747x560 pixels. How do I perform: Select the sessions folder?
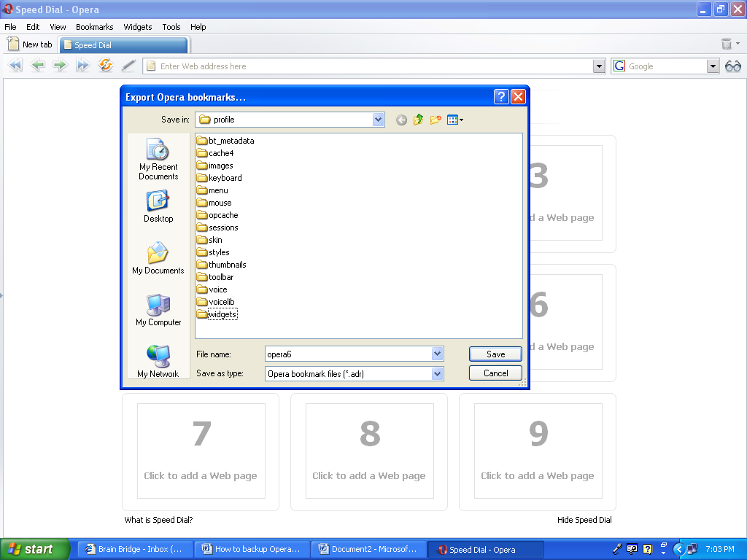click(x=217, y=227)
